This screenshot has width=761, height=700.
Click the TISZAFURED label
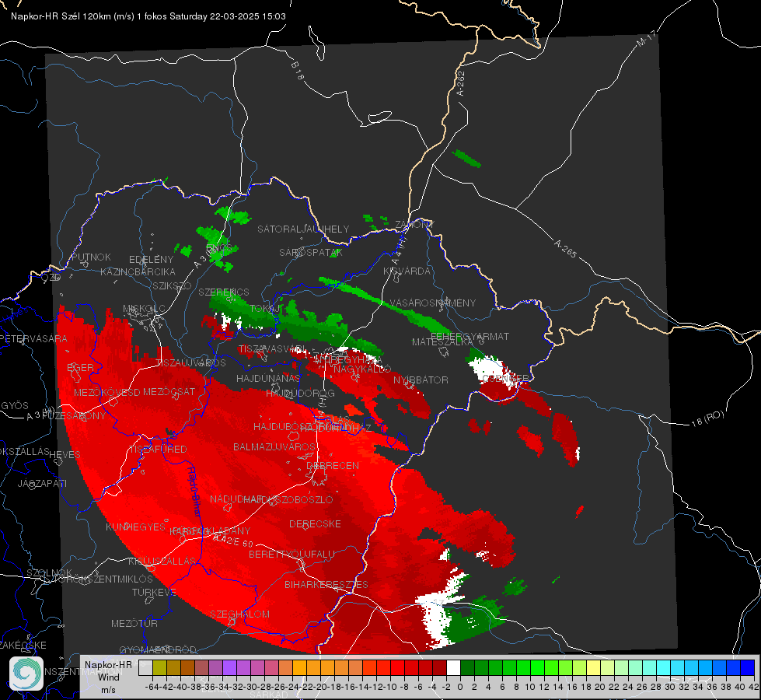(x=158, y=449)
